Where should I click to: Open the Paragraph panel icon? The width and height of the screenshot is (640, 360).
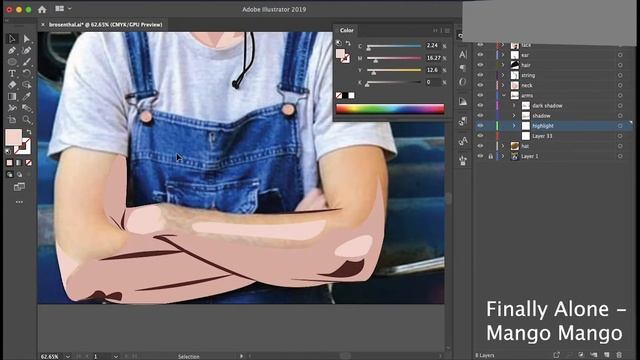tap(463, 68)
